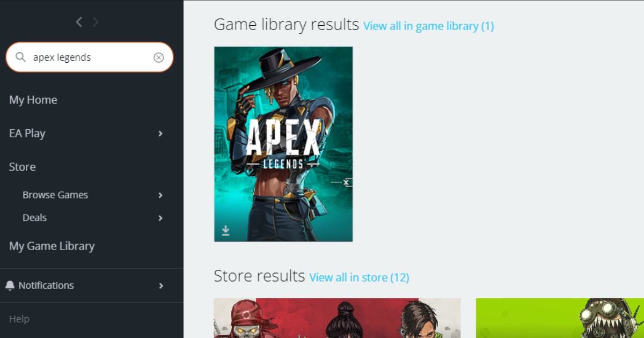This screenshot has height=338, width=644.
Task: Open the Store section
Action: (x=23, y=167)
